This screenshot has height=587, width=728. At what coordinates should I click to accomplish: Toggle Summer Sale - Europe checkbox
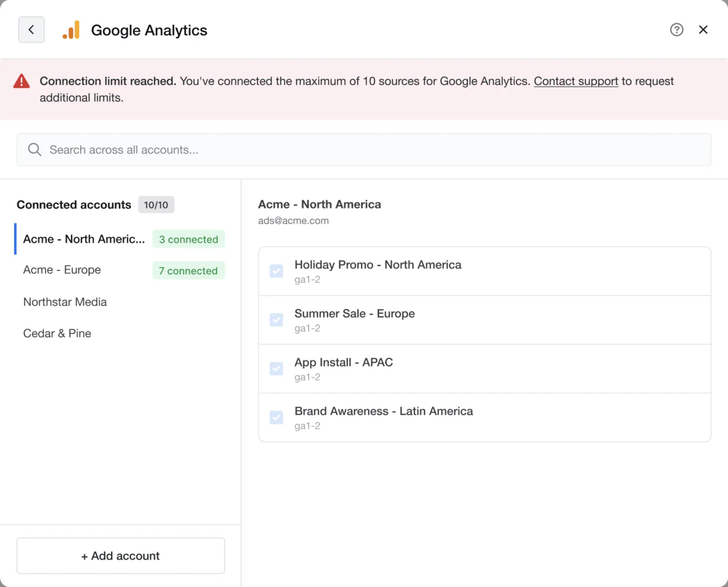point(276,320)
